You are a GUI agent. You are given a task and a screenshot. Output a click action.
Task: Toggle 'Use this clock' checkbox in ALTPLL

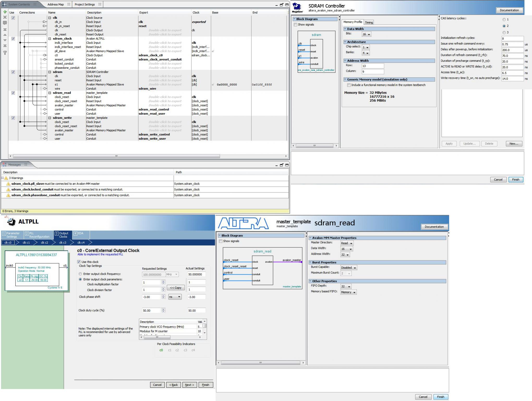[79, 262]
